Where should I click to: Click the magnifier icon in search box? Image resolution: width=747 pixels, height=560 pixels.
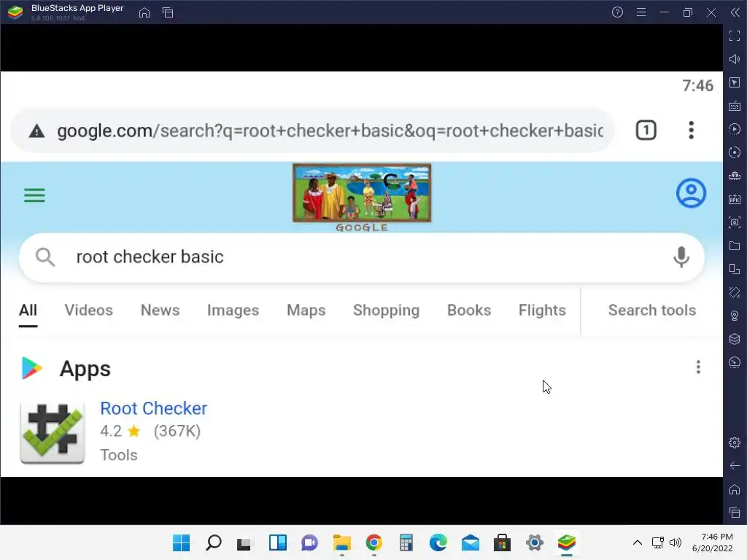click(45, 257)
